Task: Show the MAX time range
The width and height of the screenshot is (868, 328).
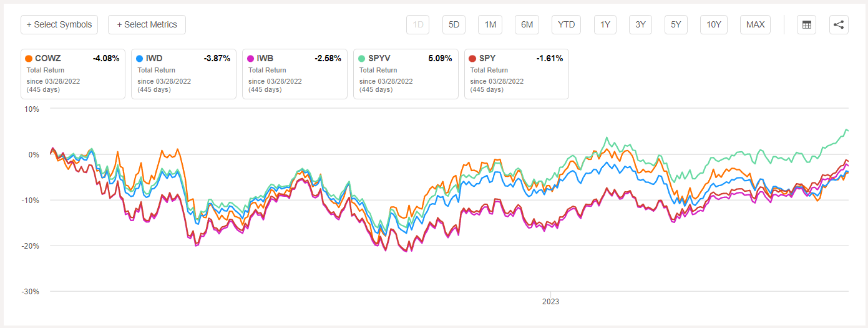Action: pyautogui.click(x=755, y=25)
